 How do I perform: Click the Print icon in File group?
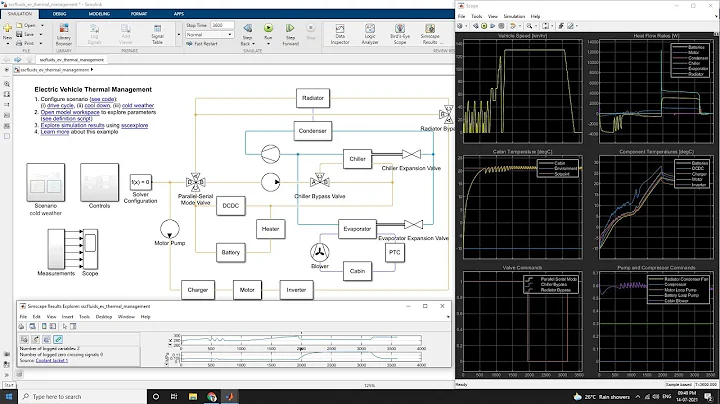click(x=19, y=43)
